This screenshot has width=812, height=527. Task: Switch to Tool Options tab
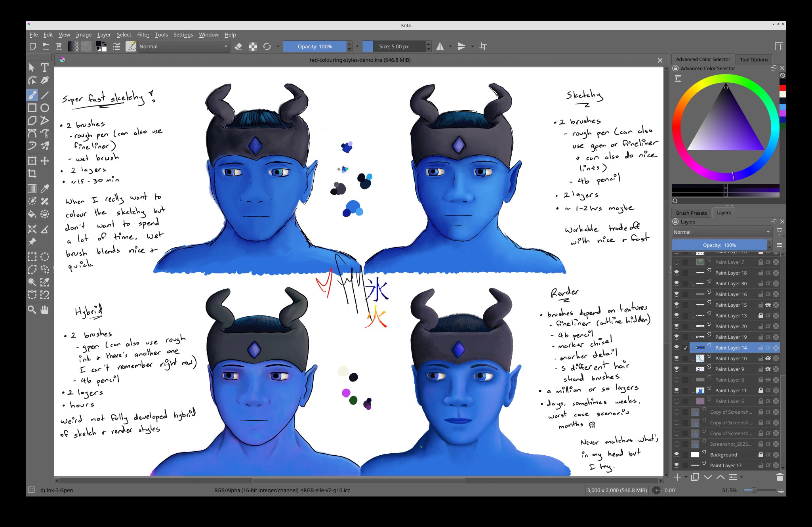tap(753, 59)
